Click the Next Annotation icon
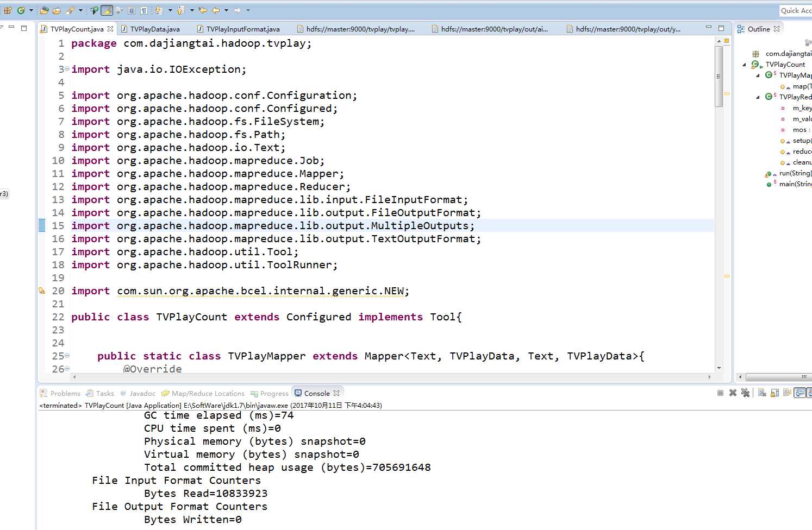 click(158, 10)
